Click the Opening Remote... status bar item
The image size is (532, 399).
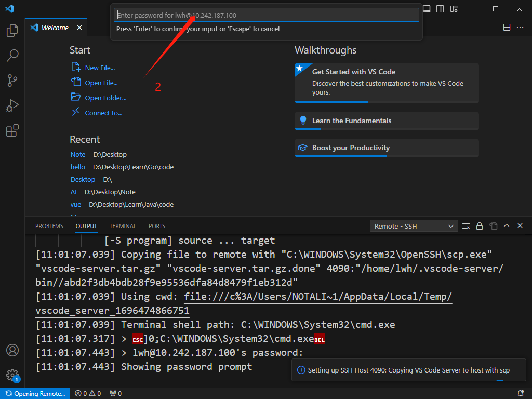pyautogui.click(x=35, y=394)
